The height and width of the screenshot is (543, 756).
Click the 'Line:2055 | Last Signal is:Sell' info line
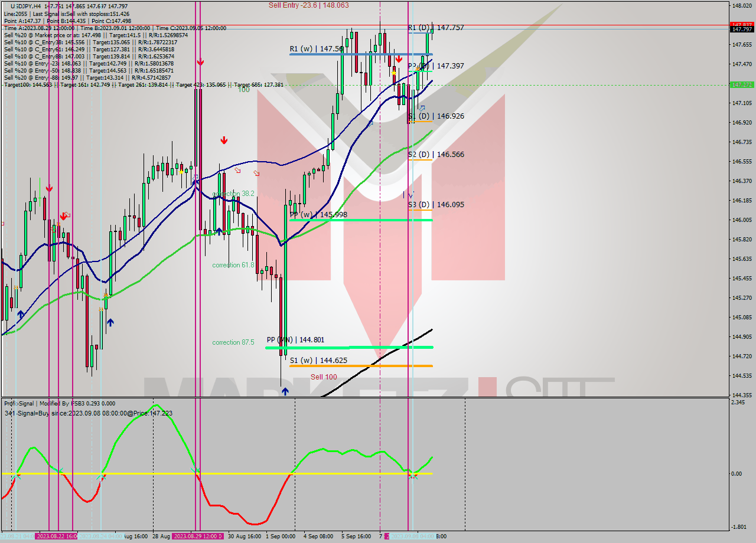point(66,14)
